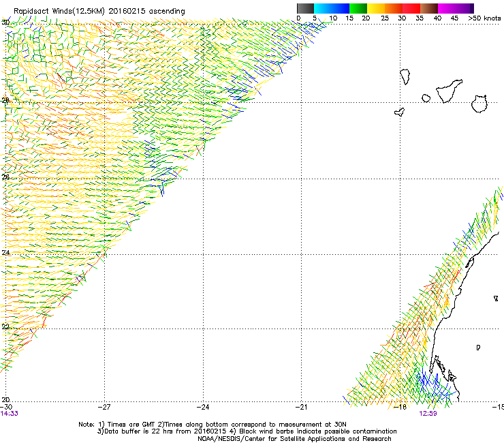
Task: Click the El Hierro island outline, southwesternmost island
Action: click(399, 112)
